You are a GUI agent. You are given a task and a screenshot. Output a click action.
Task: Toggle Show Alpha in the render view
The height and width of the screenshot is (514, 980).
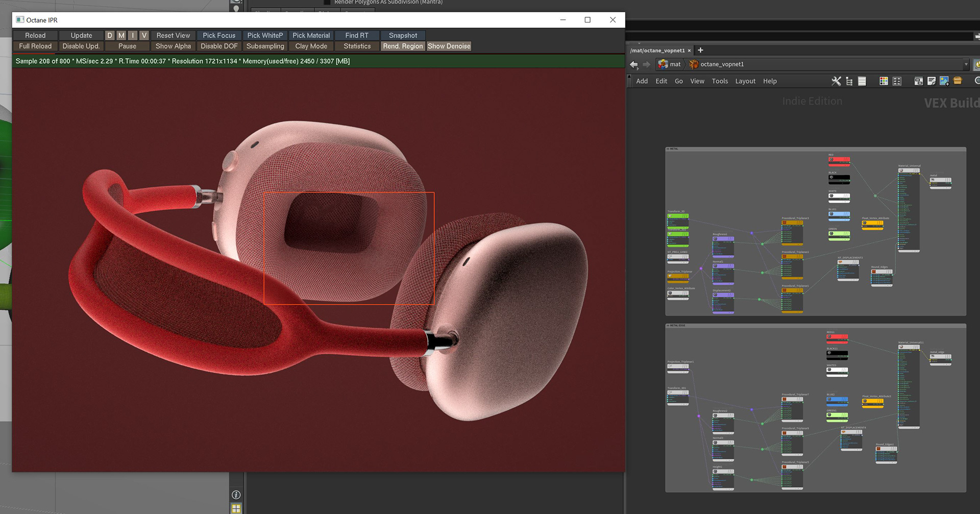coord(173,46)
